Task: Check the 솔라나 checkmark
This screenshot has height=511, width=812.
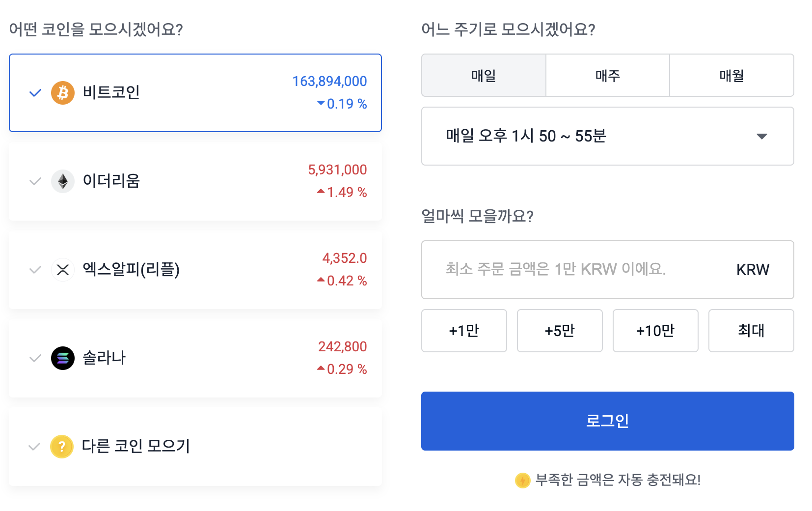Action: point(35,358)
